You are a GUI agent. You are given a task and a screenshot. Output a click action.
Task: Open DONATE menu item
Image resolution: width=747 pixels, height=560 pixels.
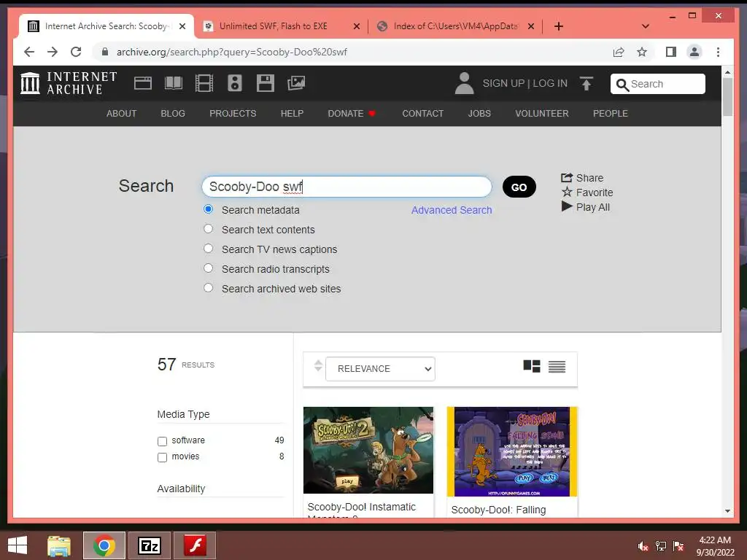tap(351, 113)
